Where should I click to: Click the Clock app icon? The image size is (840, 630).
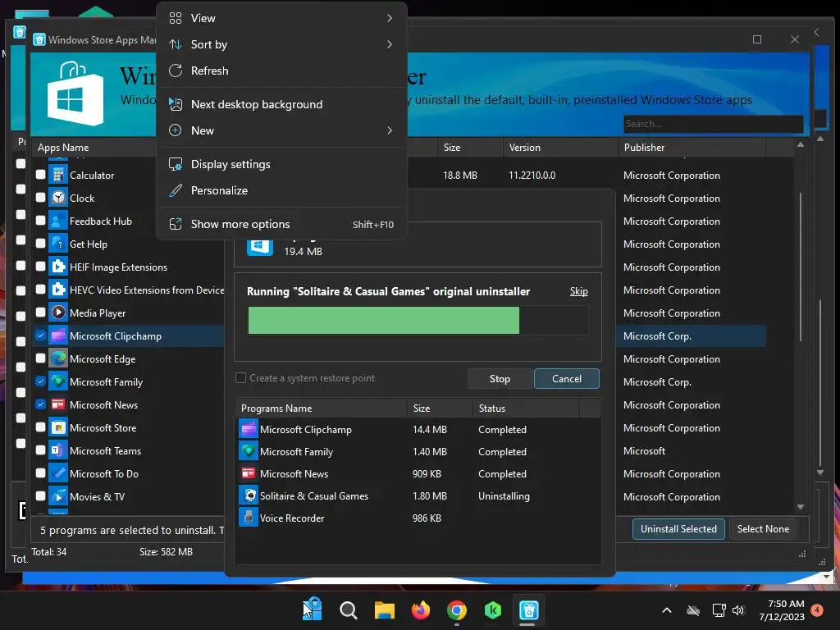pos(58,199)
